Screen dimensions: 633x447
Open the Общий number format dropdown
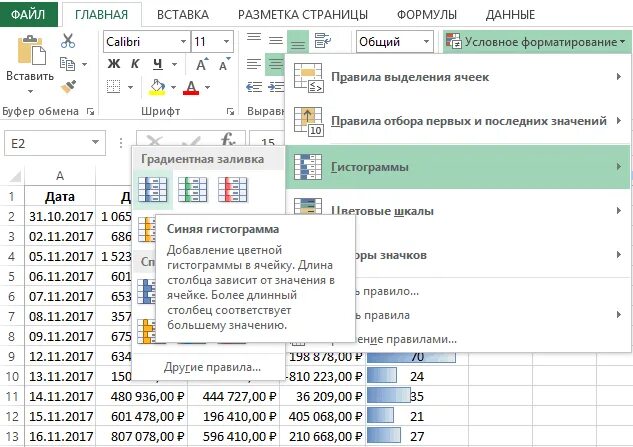pos(426,42)
